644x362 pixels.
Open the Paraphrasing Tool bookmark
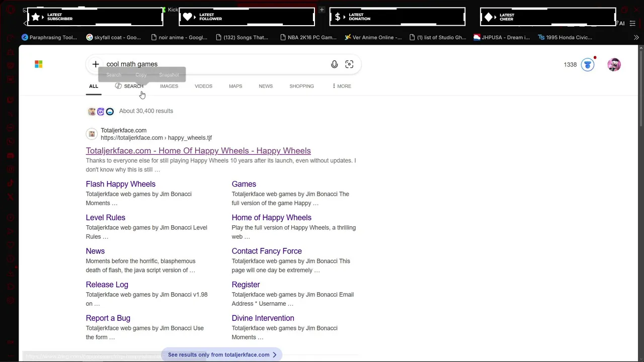coord(49,37)
